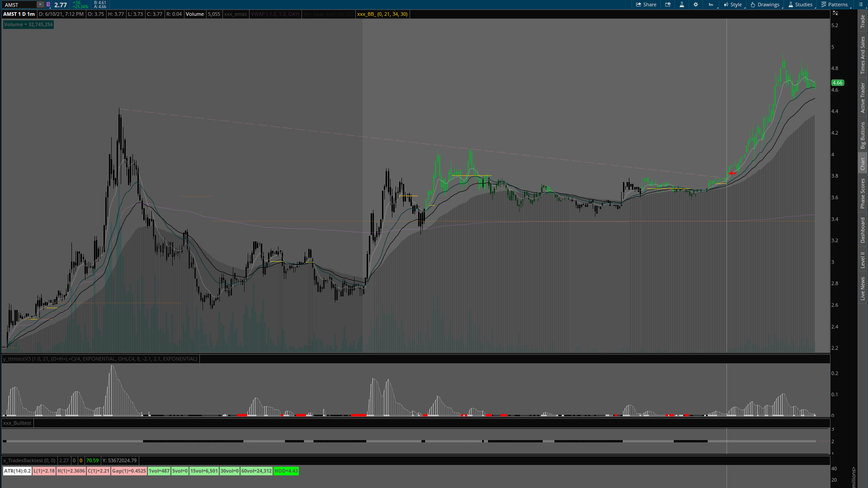
Task: Click the xxx_BB_ study label
Action: [382, 14]
